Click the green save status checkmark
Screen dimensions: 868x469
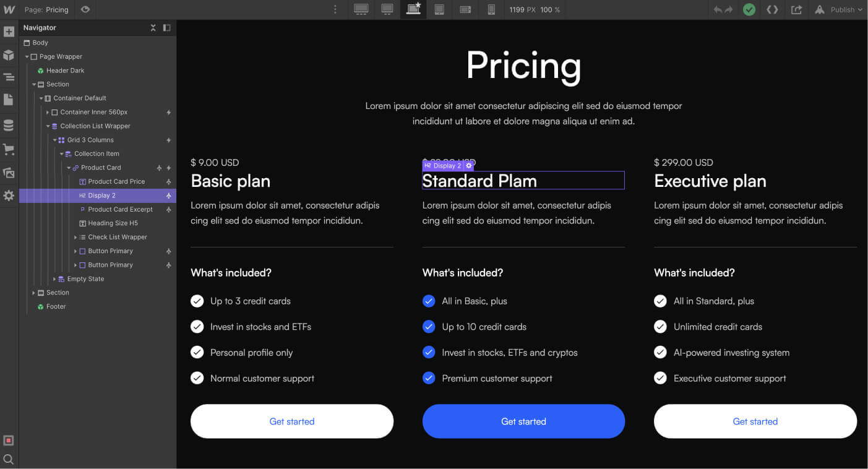point(749,9)
